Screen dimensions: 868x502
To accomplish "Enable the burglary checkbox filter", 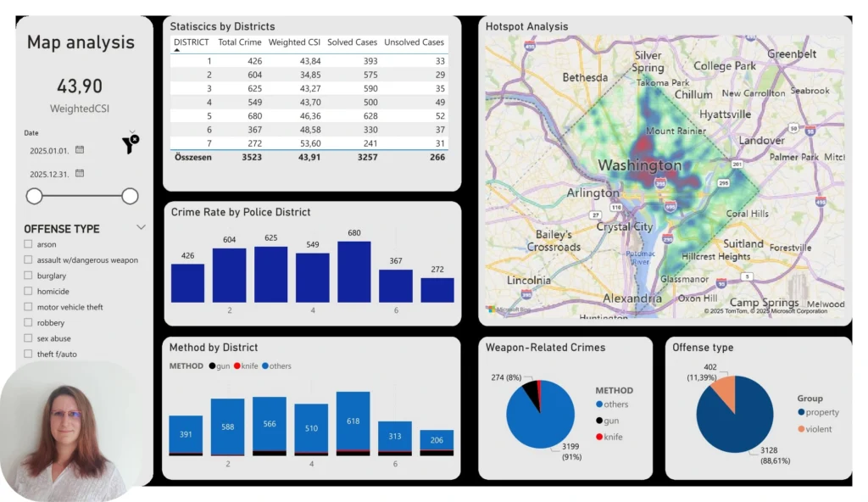I will pos(29,276).
